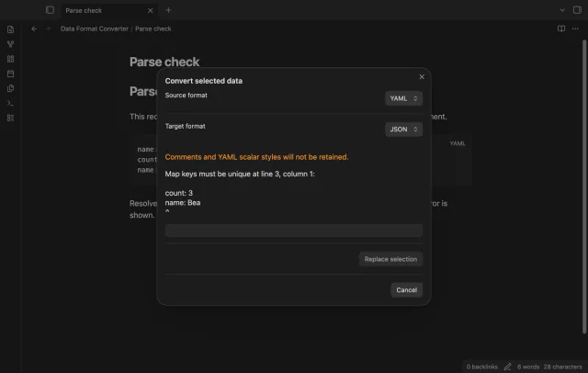Open Target format JSON dropdown
This screenshot has width=588, height=373.
tap(404, 130)
